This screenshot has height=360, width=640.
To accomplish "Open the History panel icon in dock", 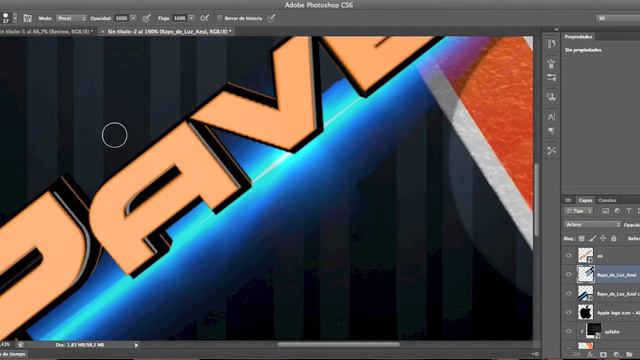I will (x=551, y=44).
